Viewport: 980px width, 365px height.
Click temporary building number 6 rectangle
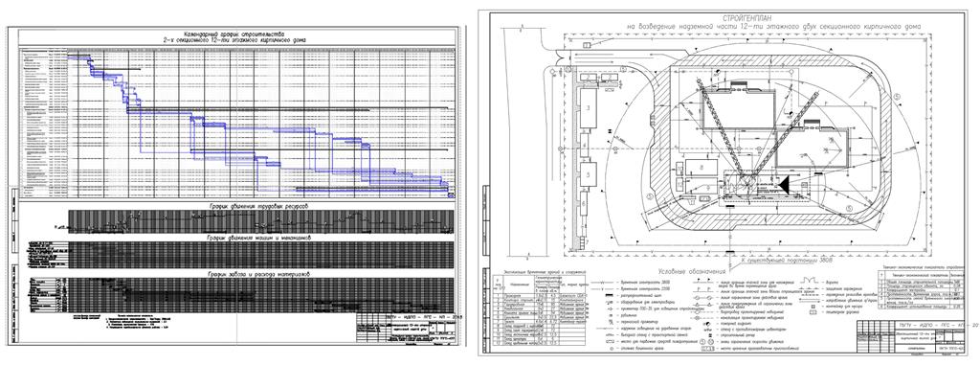584,203
